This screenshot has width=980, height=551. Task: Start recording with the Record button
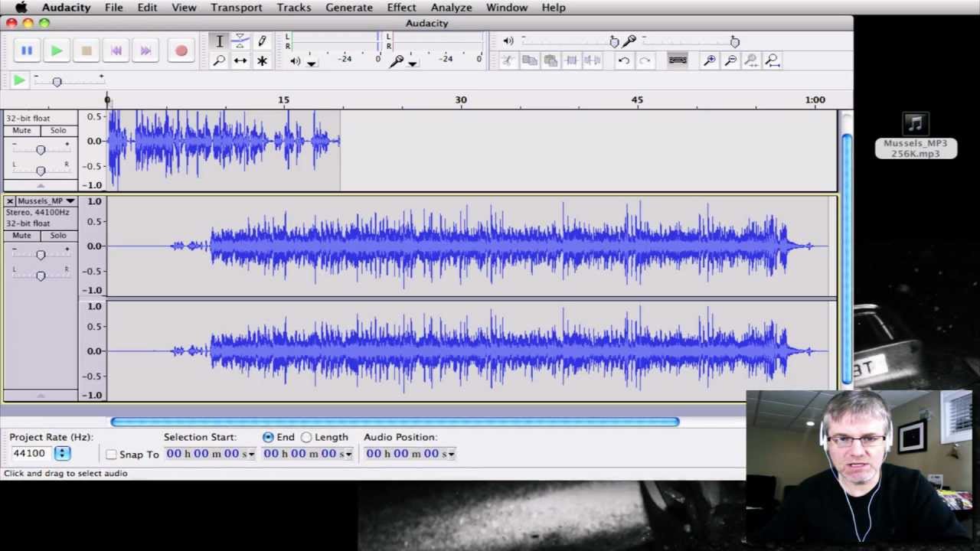181,51
